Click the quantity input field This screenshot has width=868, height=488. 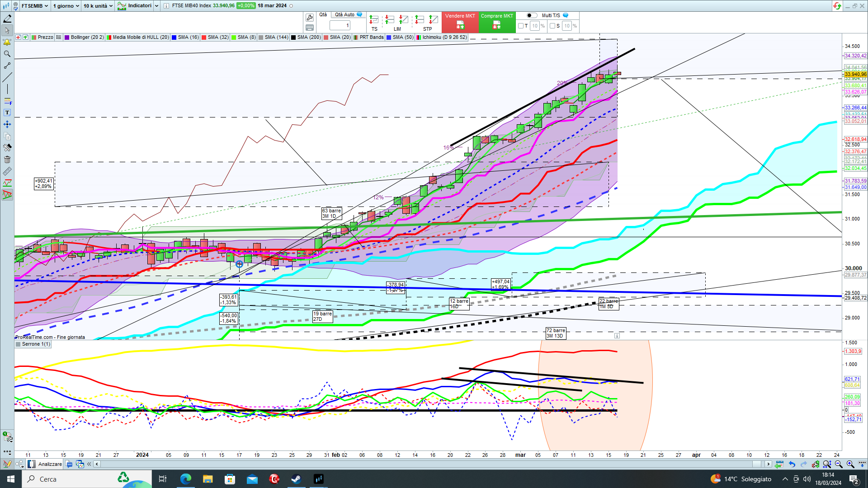coord(340,25)
